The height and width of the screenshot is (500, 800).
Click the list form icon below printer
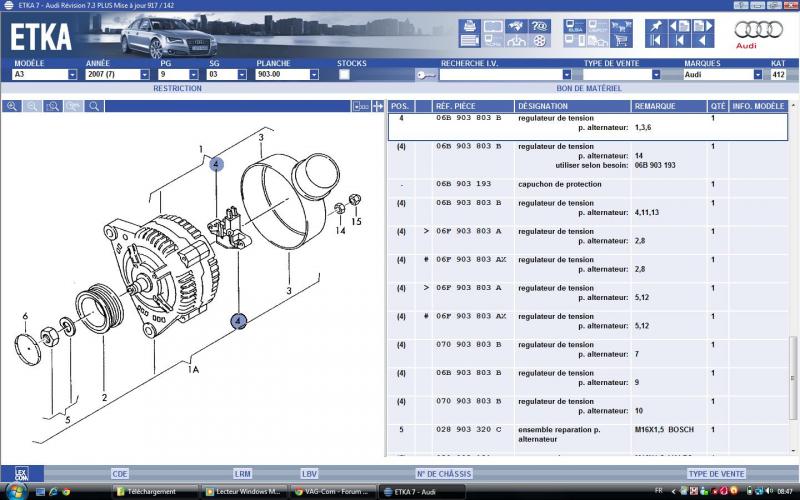[x=470, y=40]
